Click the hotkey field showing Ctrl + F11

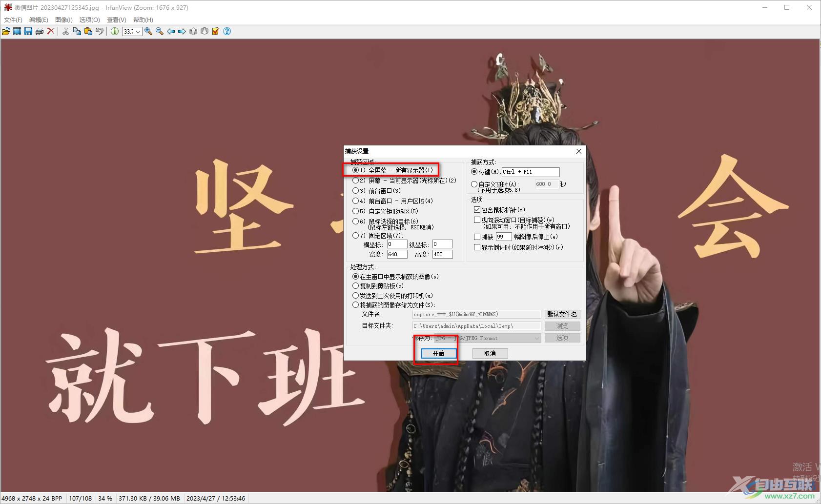click(x=531, y=172)
